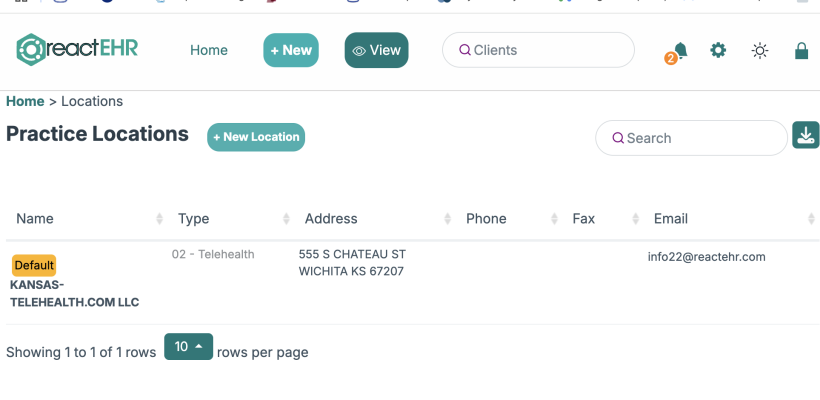This screenshot has width=820, height=400.
Task: Open the notifications bell icon
Action: tap(680, 50)
